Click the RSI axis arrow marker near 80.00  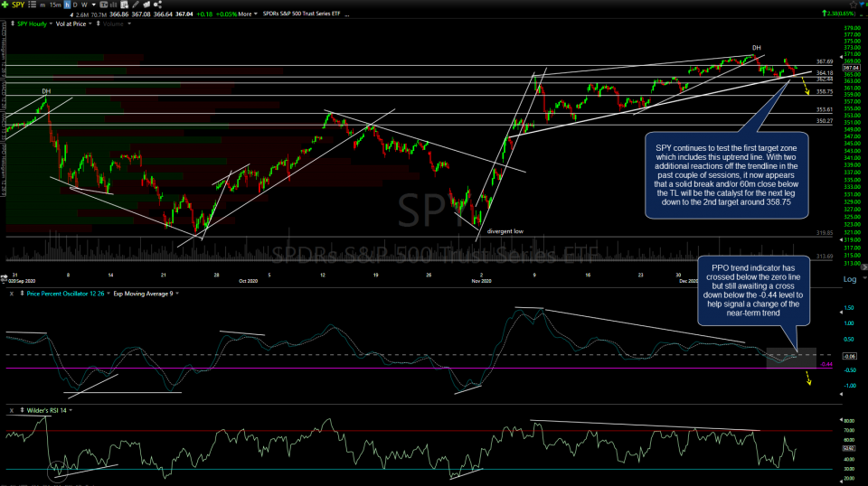click(x=842, y=420)
